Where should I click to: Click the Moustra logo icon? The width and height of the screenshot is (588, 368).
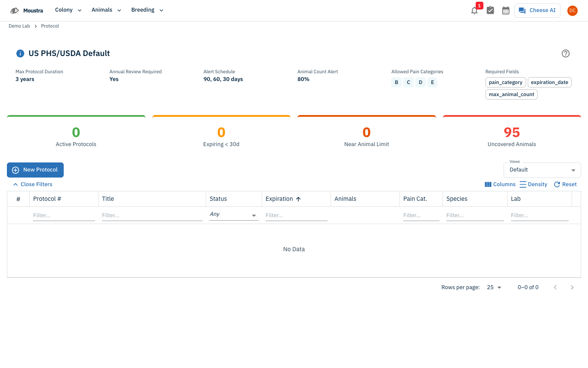point(15,10)
